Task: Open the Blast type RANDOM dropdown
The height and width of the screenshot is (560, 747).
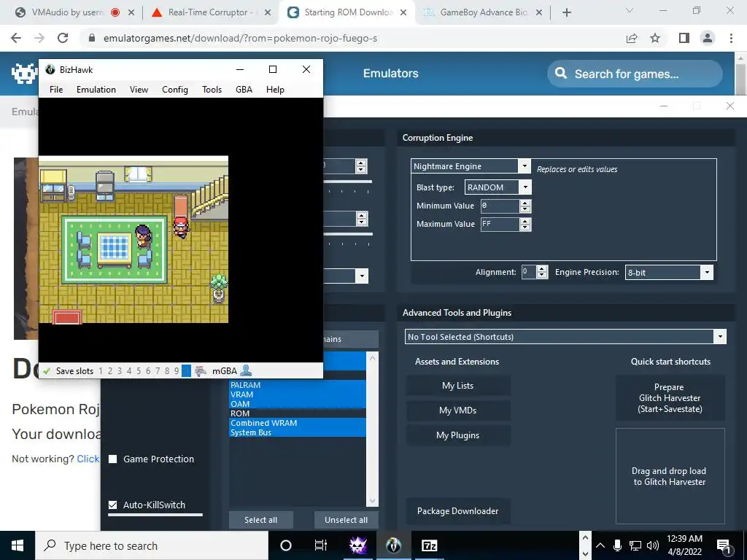Action: (525, 187)
